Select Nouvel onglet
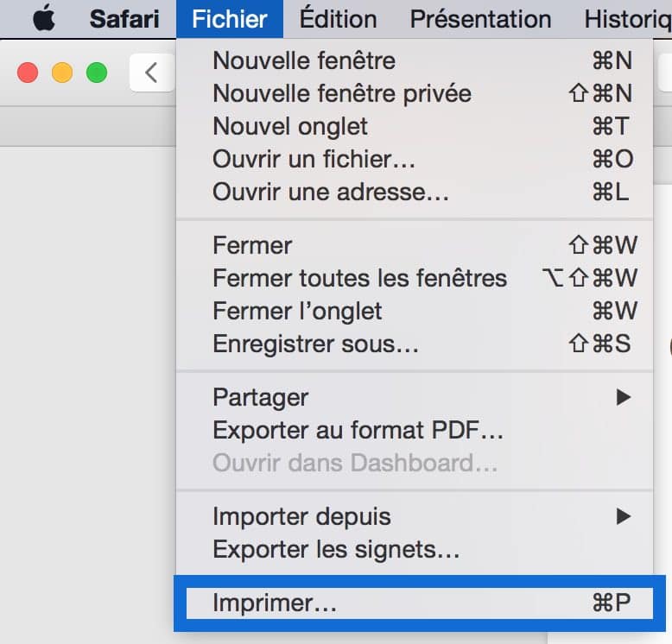This screenshot has height=644, width=672. click(x=415, y=126)
